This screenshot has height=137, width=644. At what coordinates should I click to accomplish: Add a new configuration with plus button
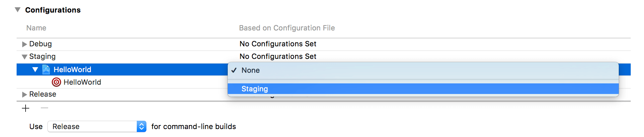(x=26, y=108)
